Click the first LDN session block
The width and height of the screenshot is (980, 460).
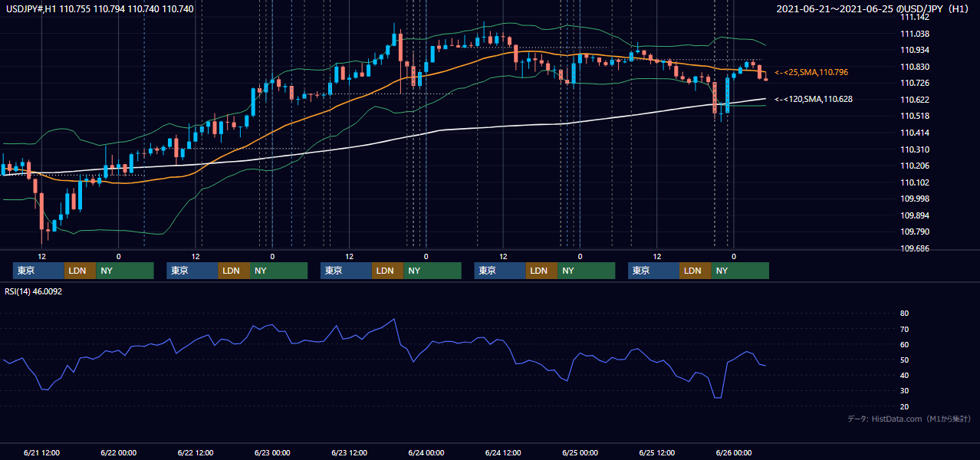pos(80,271)
